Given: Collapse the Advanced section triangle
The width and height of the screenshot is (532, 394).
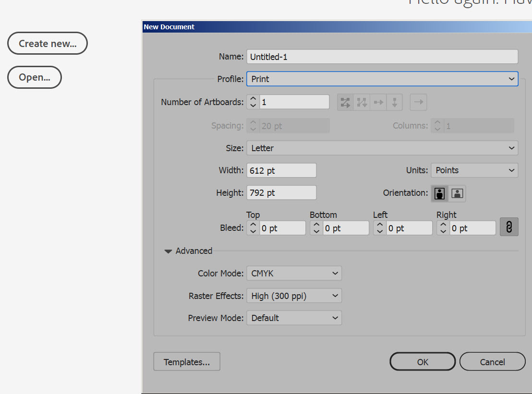Looking at the screenshot, I should (168, 251).
